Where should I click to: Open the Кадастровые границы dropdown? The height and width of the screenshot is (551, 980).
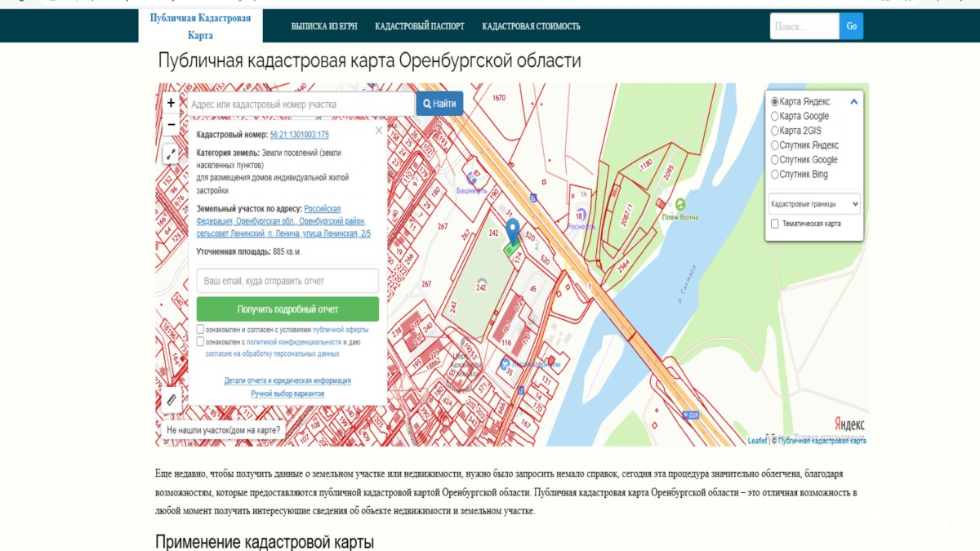pos(814,203)
